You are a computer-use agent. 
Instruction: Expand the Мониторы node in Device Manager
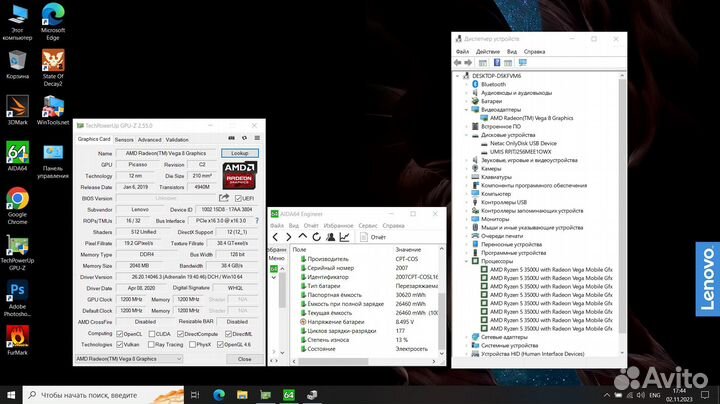(467, 219)
